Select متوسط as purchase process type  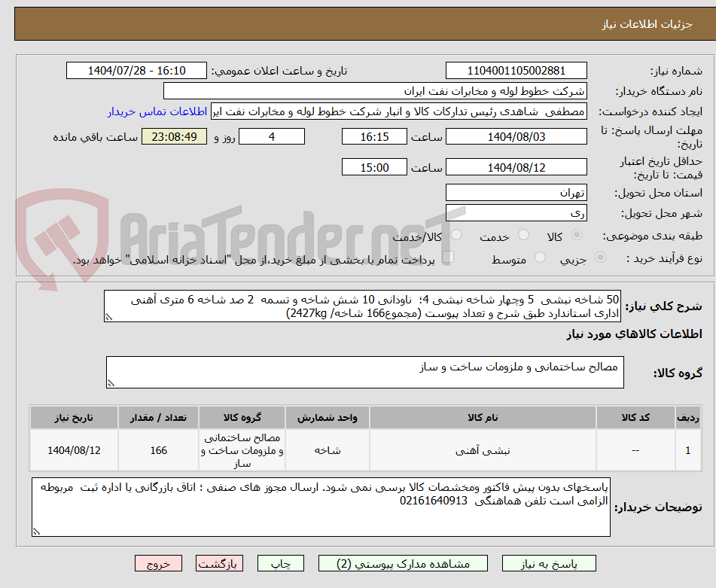[538, 256]
